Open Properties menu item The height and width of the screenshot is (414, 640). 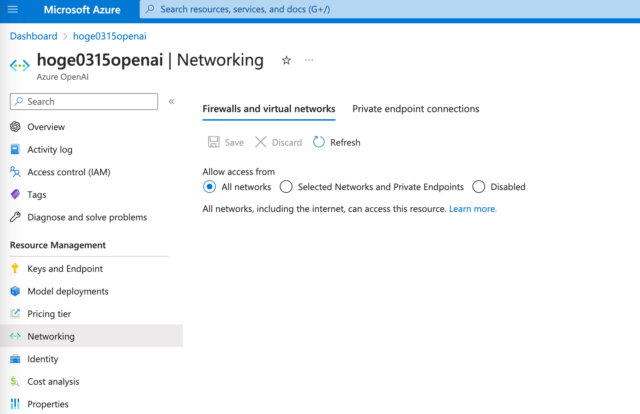[48, 404]
